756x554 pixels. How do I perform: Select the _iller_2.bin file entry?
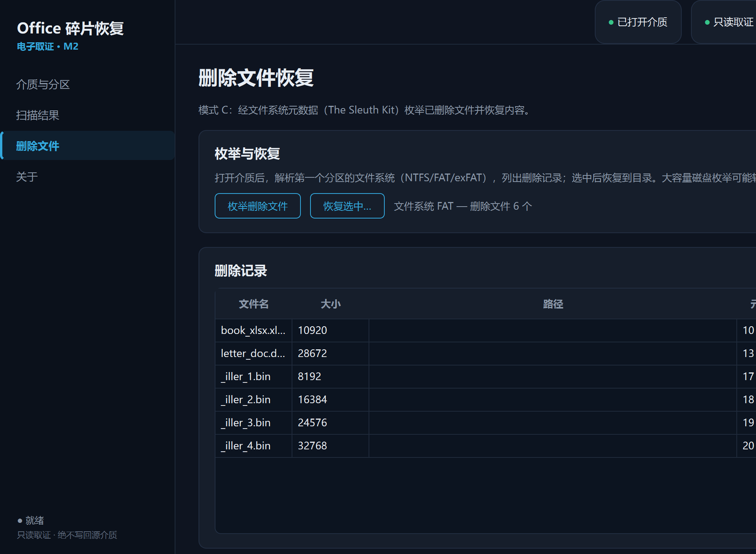click(254, 400)
